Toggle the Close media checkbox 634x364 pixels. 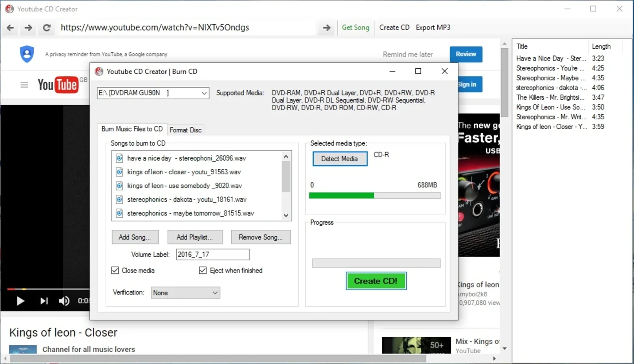(x=115, y=270)
